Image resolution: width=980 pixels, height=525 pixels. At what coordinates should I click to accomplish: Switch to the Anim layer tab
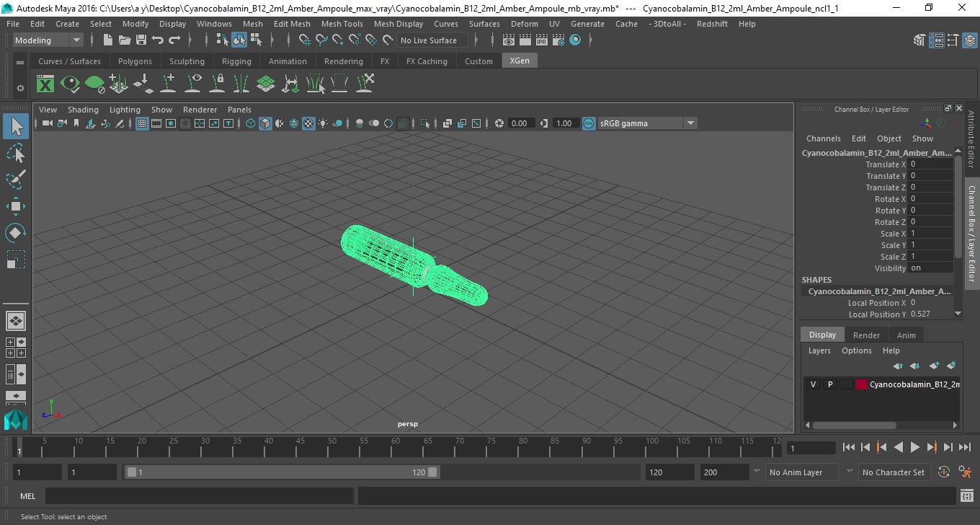[x=906, y=335]
